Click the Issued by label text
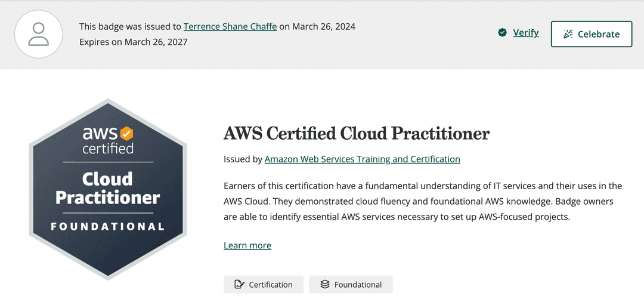This screenshot has height=308, width=644. point(243,159)
